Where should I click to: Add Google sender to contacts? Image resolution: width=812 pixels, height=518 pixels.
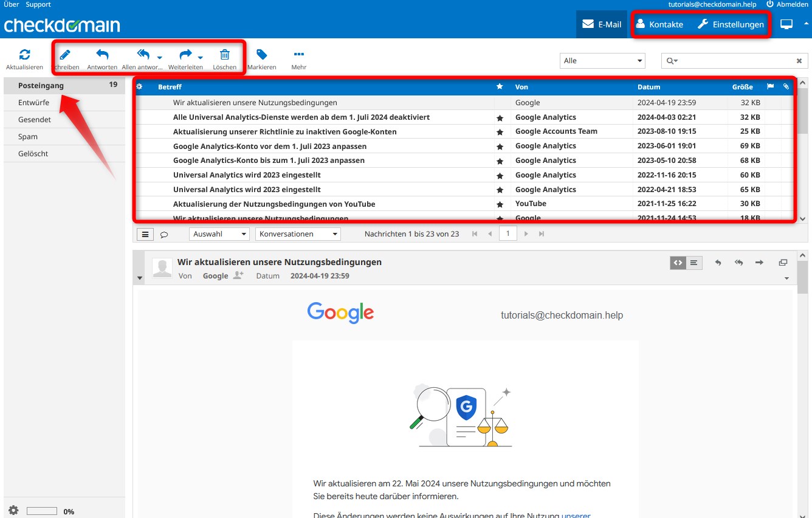[239, 275]
